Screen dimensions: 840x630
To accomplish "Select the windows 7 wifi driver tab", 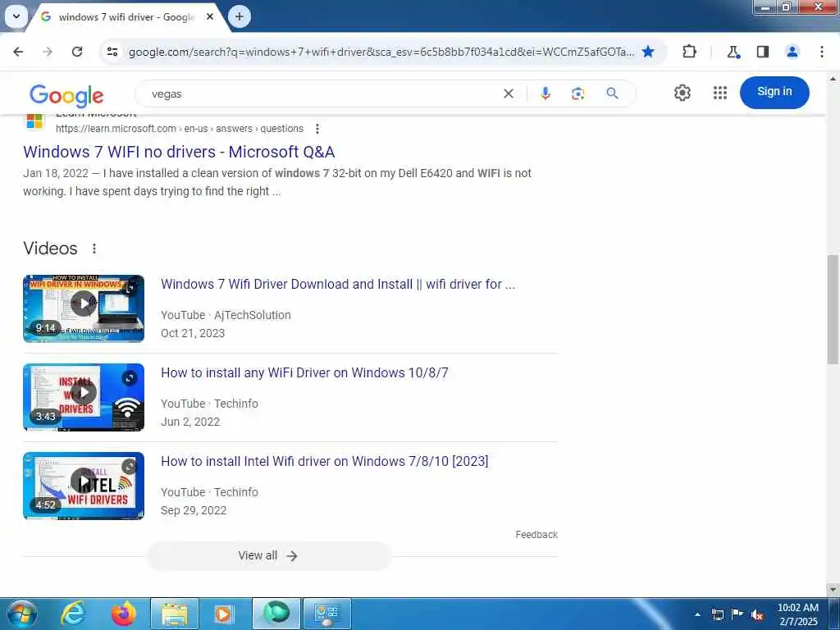I will [x=126, y=17].
